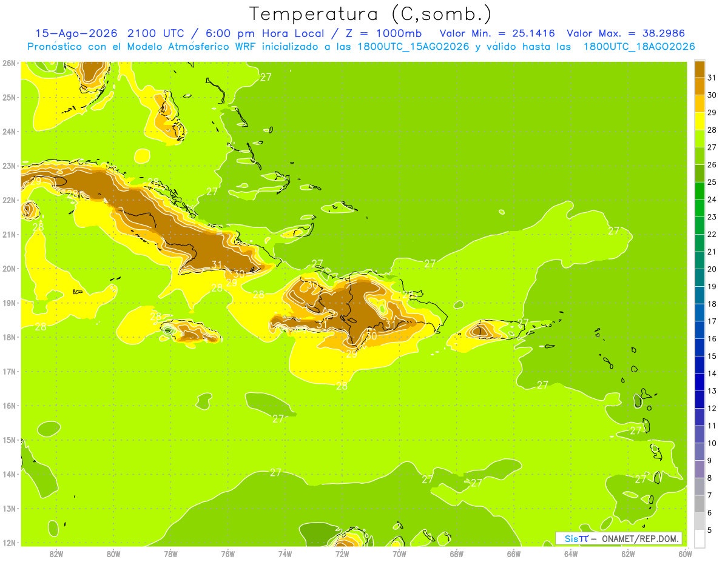
Task: Click legend swatch between 30 and 31
Action: (x=699, y=86)
